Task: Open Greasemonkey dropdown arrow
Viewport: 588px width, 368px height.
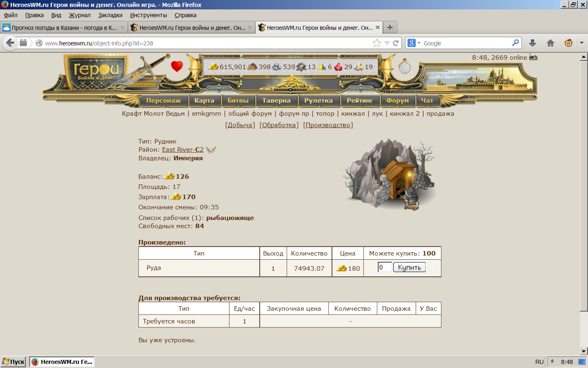Action: tap(581, 43)
